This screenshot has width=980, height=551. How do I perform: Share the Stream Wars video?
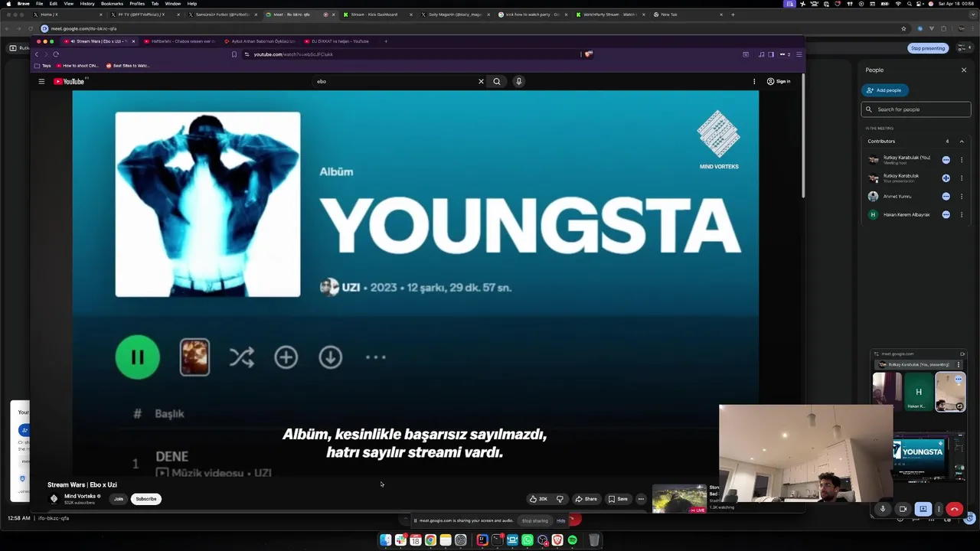pyautogui.click(x=586, y=499)
